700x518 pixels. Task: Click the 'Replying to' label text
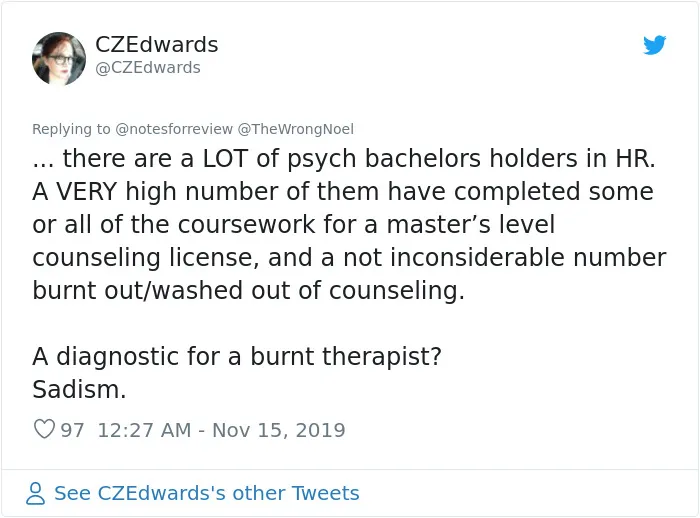coord(71,129)
